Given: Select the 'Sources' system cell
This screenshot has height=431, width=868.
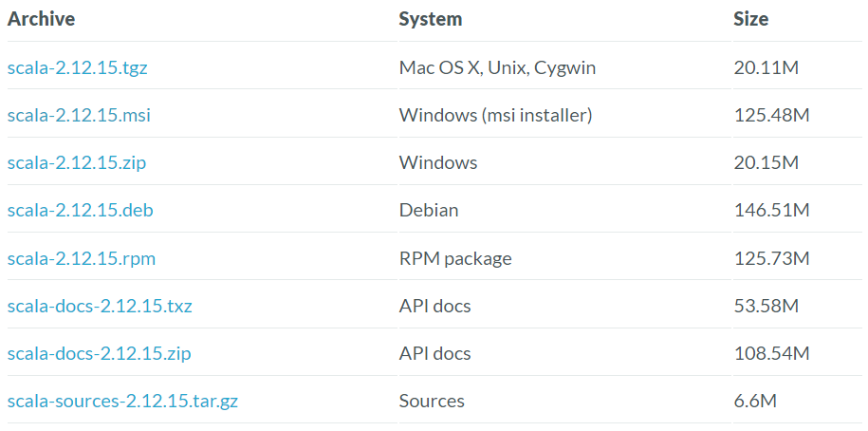Looking at the screenshot, I should point(432,401).
